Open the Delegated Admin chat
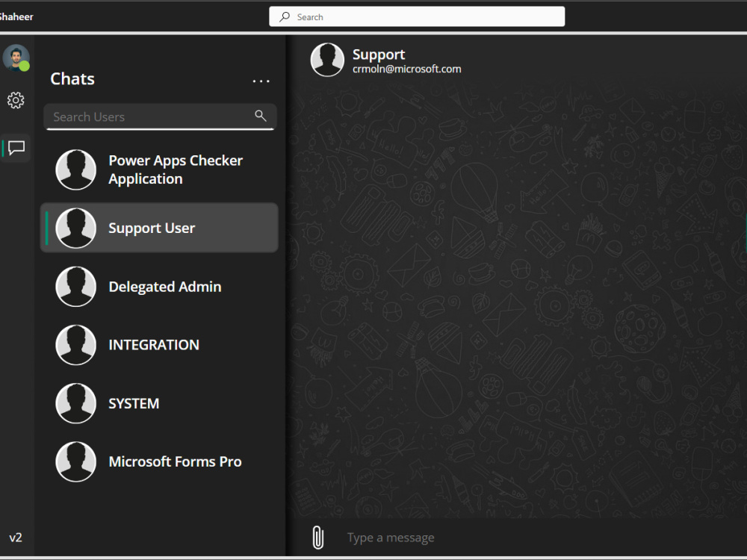The image size is (747, 560). click(x=159, y=286)
